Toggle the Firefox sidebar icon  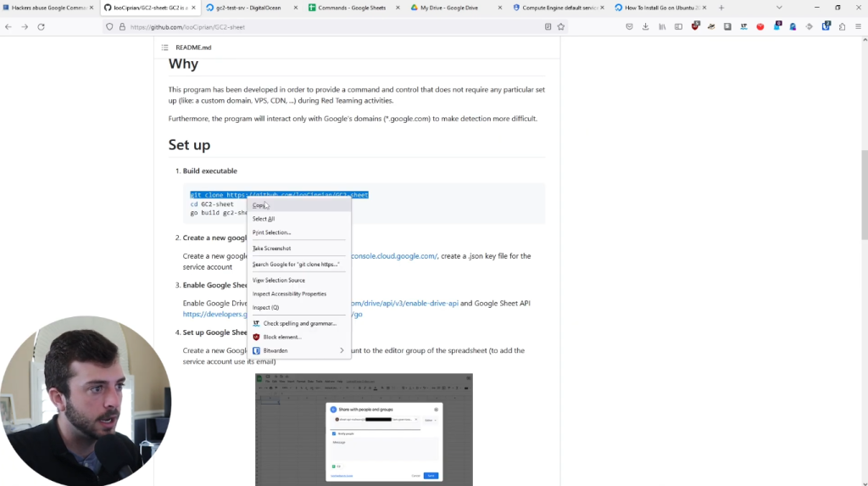point(678,26)
